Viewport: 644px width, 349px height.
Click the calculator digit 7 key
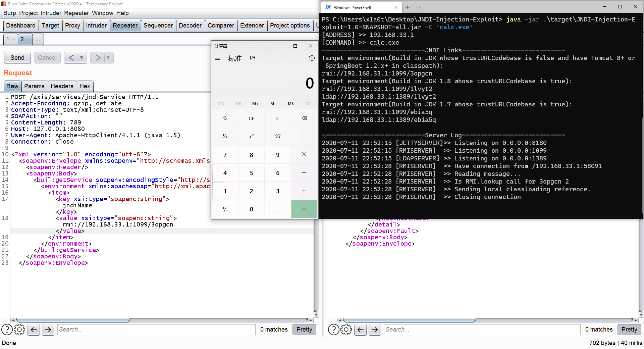point(225,154)
